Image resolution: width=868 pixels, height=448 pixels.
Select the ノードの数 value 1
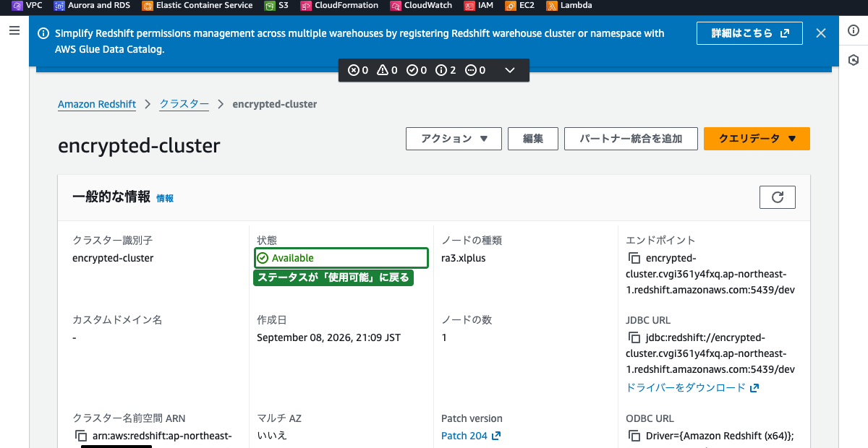pos(444,337)
